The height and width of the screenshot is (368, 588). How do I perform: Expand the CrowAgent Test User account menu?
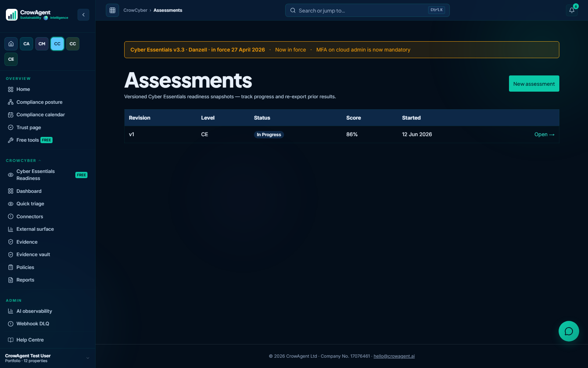pyautogui.click(x=47, y=358)
